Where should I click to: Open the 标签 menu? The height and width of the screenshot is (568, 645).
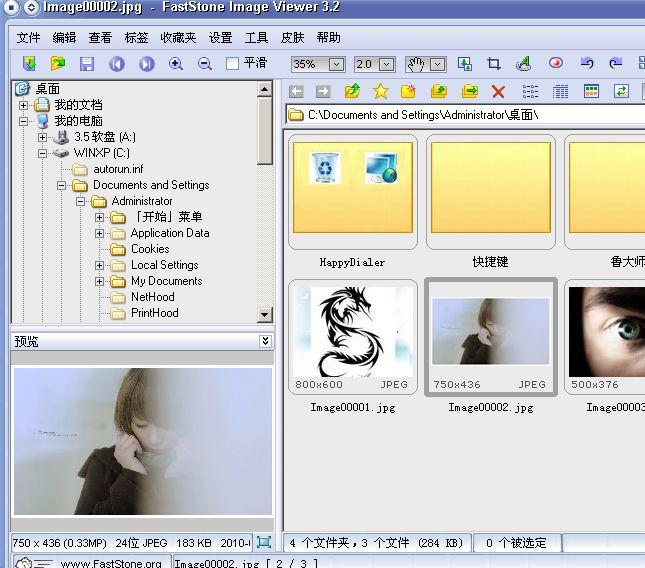tap(136, 38)
